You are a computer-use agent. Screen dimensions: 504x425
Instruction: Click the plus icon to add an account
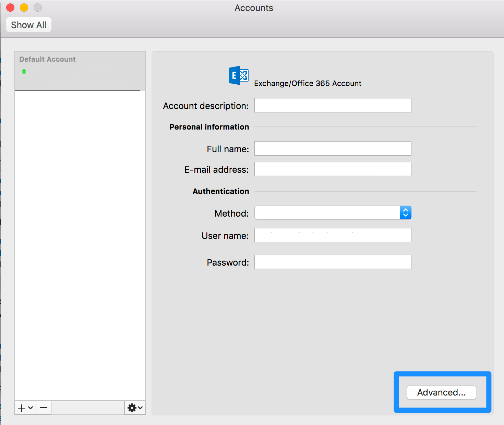click(21, 408)
